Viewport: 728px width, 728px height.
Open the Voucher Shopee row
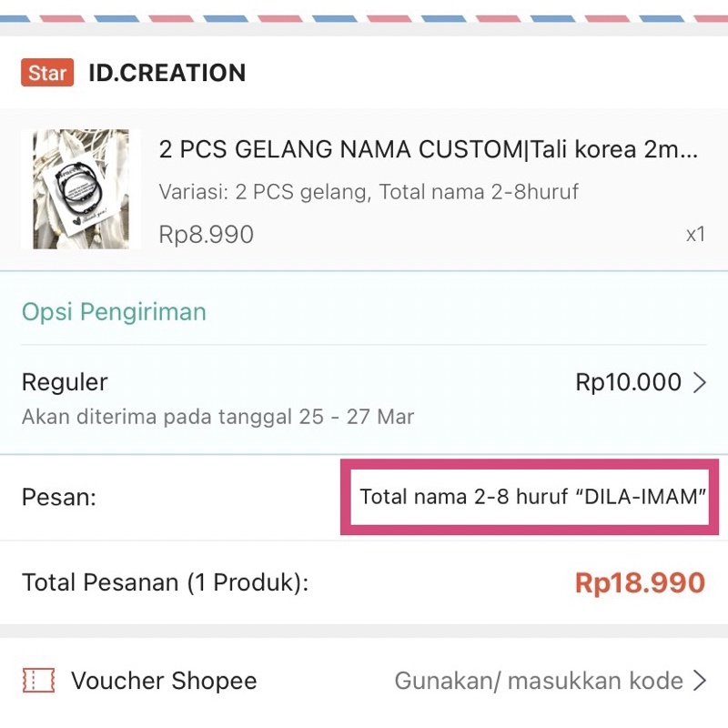pos(164,681)
